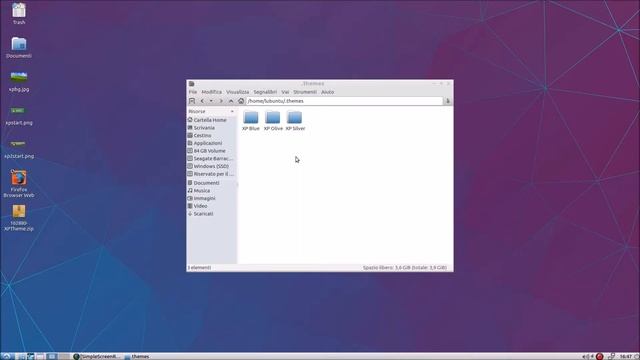Select the xpbg.jpg desktop file
Image resolution: width=640 pixels, height=360 pixels.
point(19,81)
